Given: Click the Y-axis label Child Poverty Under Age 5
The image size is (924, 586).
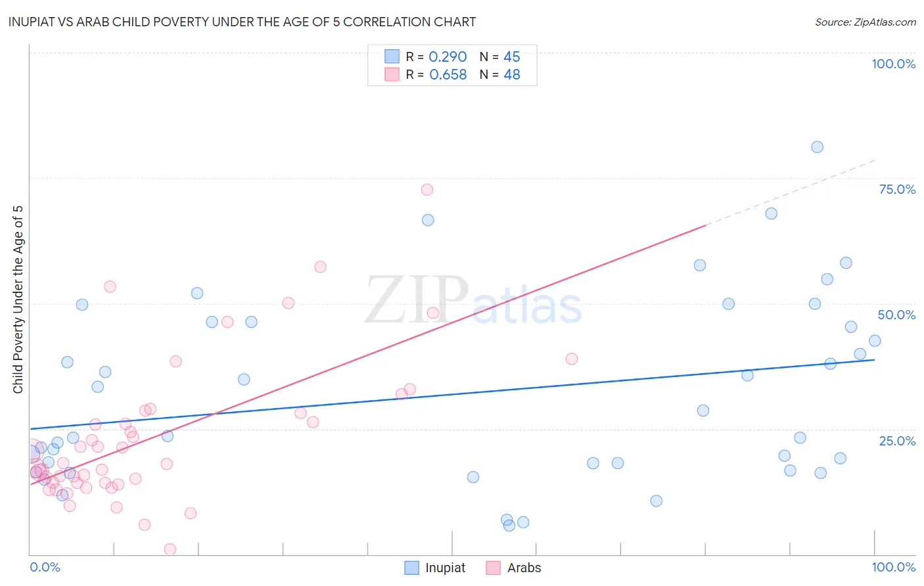Looking at the screenshot, I should [18, 300].
